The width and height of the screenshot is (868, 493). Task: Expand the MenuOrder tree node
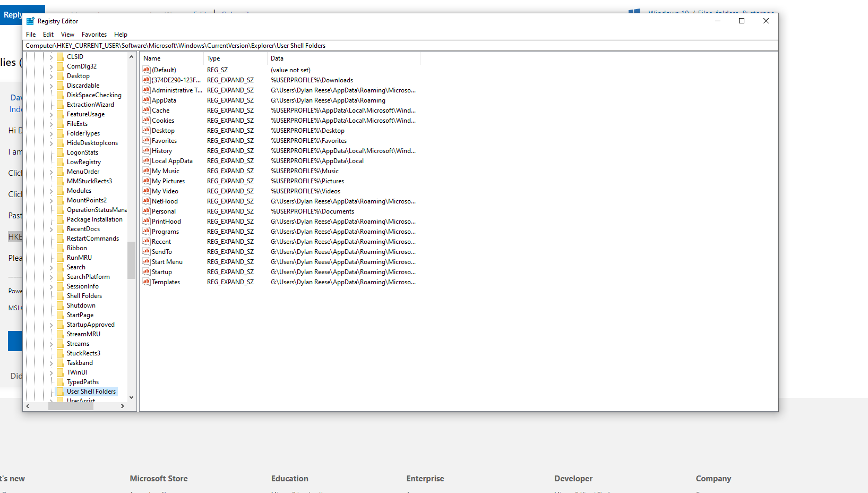51,172
